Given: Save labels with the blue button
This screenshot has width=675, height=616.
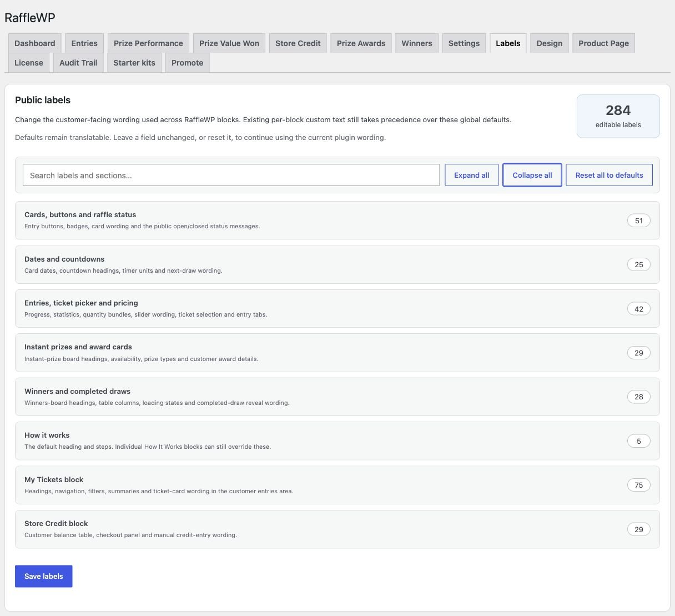Looking at the screenshot, I should click(x=44, y=576).
